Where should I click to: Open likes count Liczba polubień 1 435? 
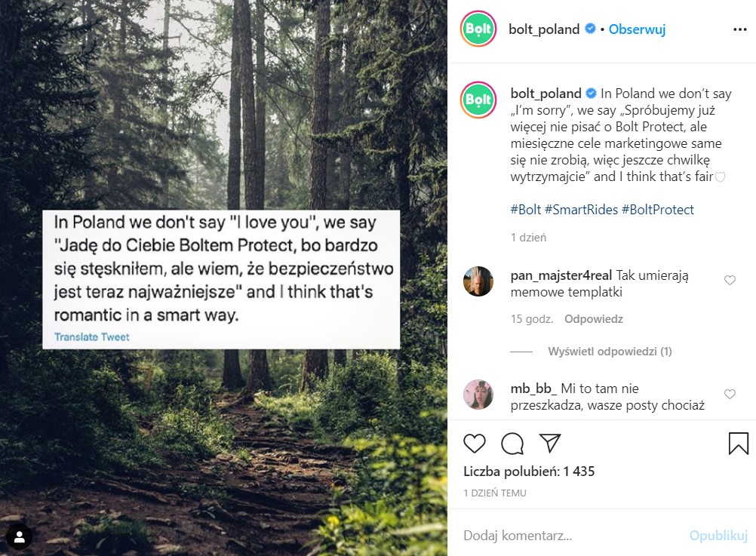(x=529, y=472)
